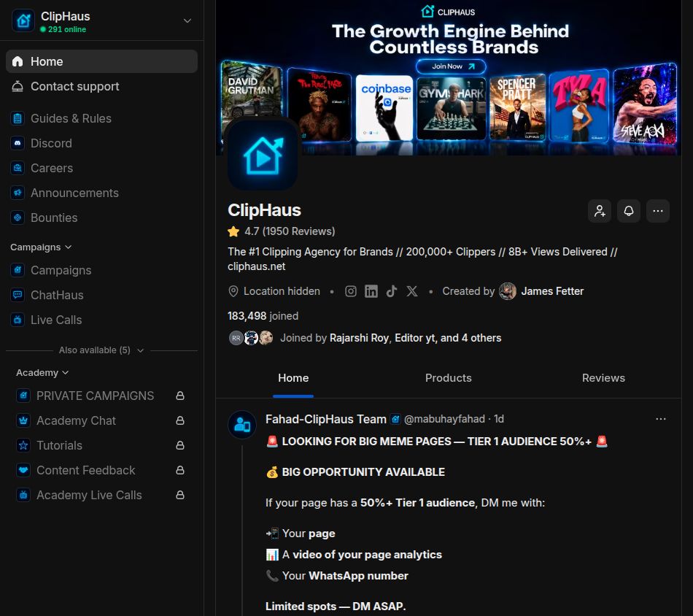Image resolution: width=693 pixels, height=616 pixels.
Task: Switch to the Reviews tab
Action: (603, 378)
